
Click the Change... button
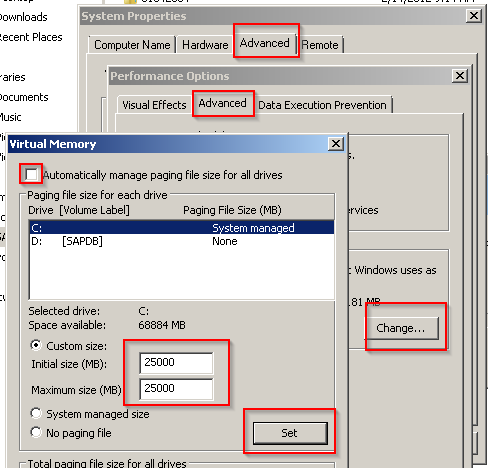pyautogui.click(x=401, y=328)
